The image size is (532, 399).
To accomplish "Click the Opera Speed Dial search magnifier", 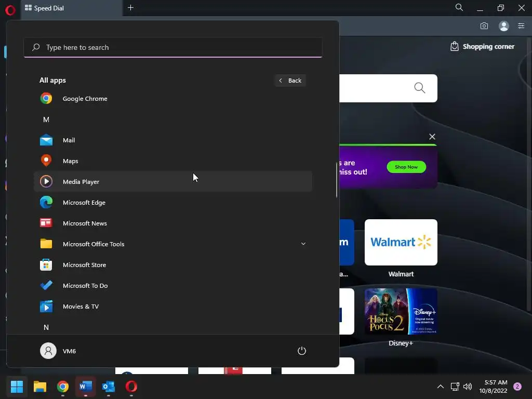I will point(420,88).
